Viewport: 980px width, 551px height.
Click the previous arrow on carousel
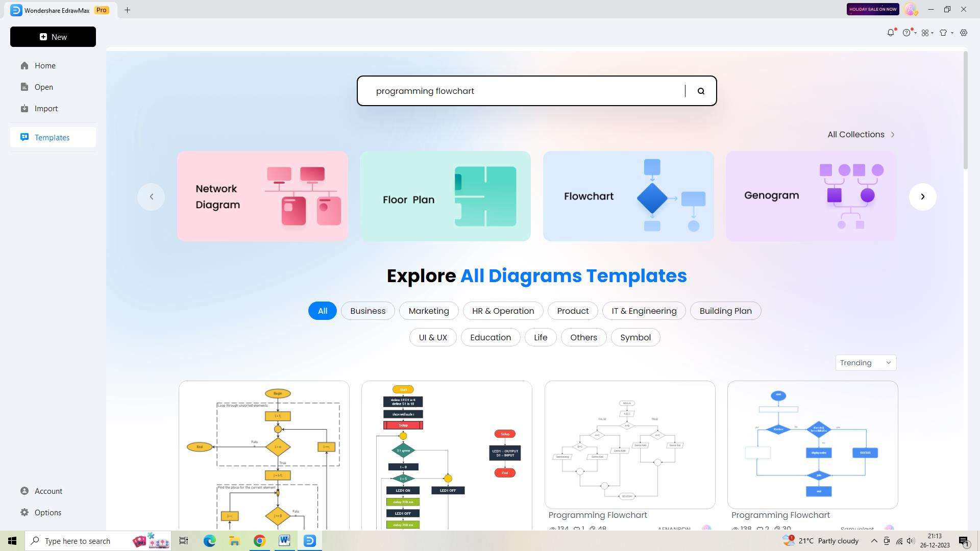tap(152, 196)
